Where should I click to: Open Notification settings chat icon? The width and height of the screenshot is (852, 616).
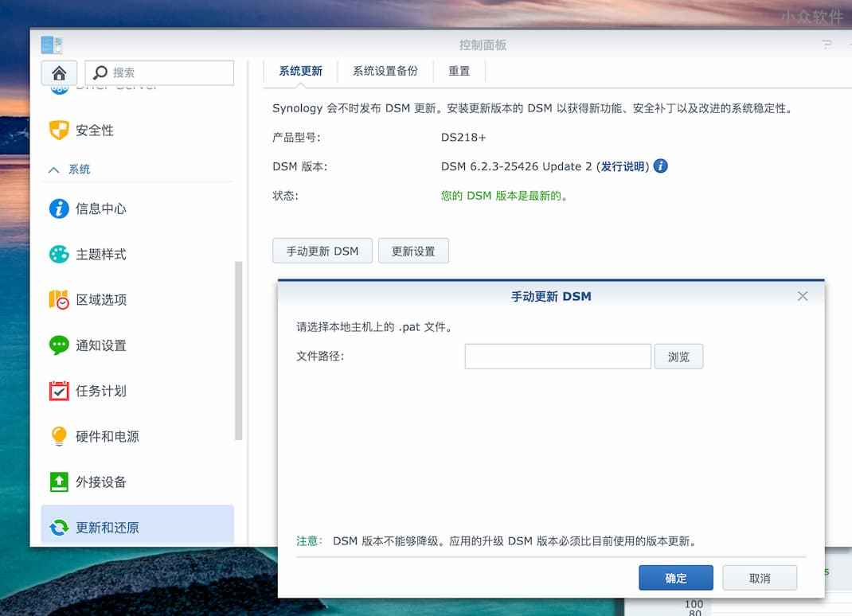tap(59, 345)
